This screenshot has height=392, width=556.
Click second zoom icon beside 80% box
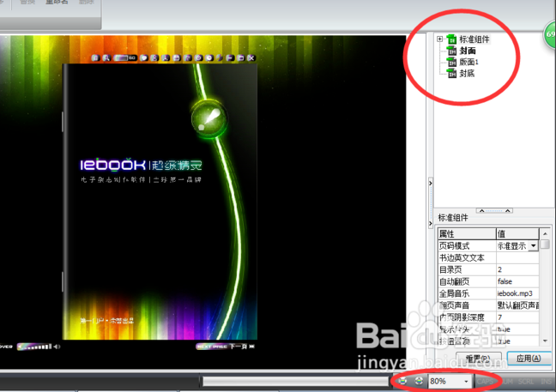tap(419, 381)
